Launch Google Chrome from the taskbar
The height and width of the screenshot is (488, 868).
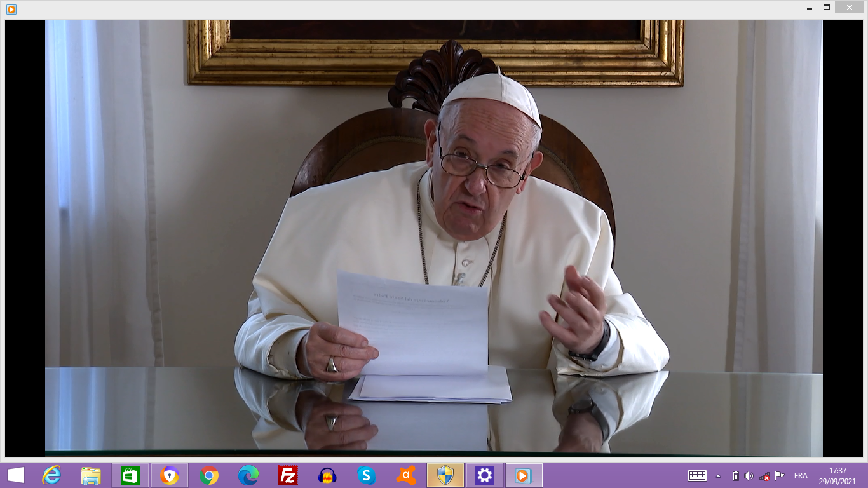(x=209, y=475)
